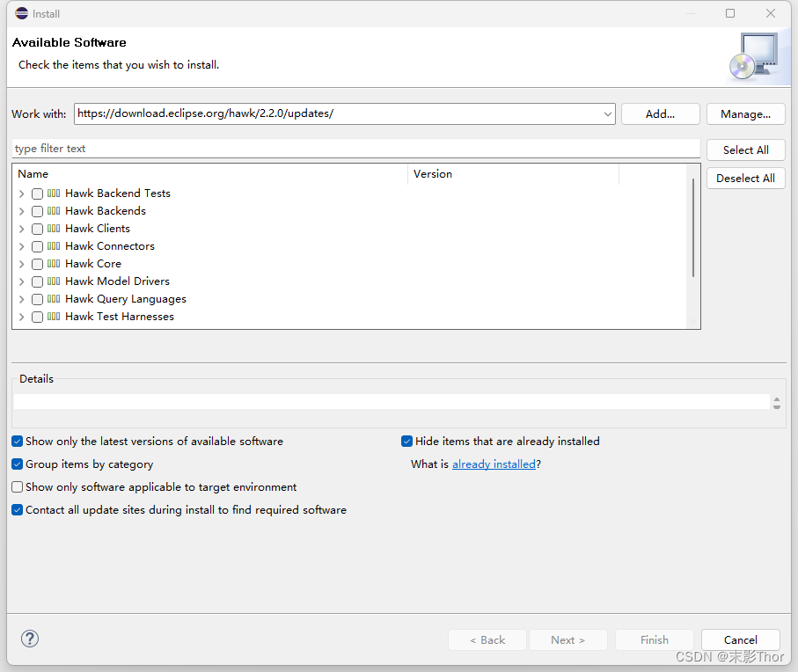Click the Hawk Core category icon
The width and height of the screenshot is (798, 672).
tap(54, 264)
